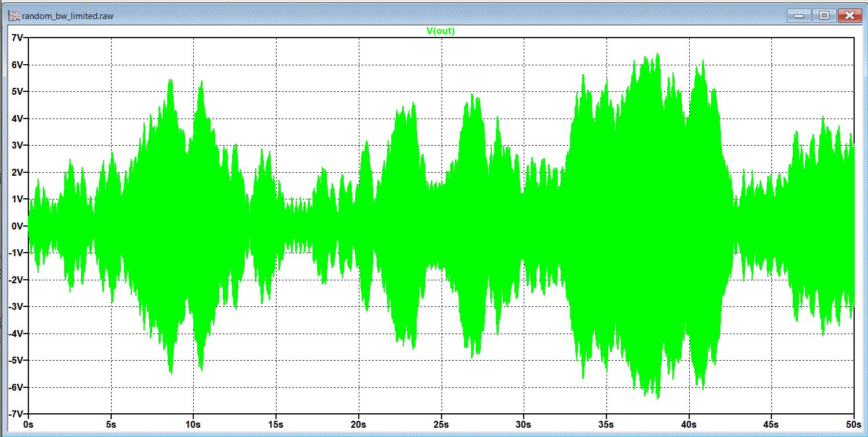Click the 3V vertical axis label
Screen dimensions: 868x437
[x=16, y=145]
